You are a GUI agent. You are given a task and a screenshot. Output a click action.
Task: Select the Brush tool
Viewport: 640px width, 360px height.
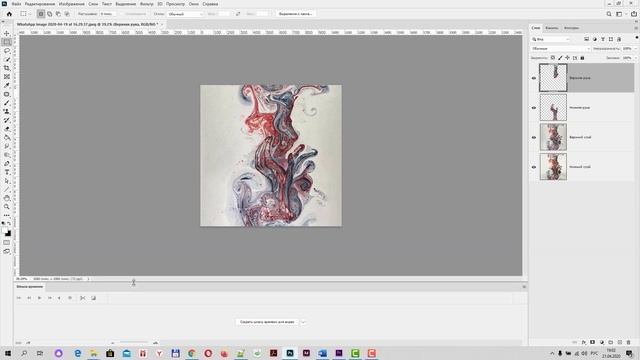pos(7,103)
